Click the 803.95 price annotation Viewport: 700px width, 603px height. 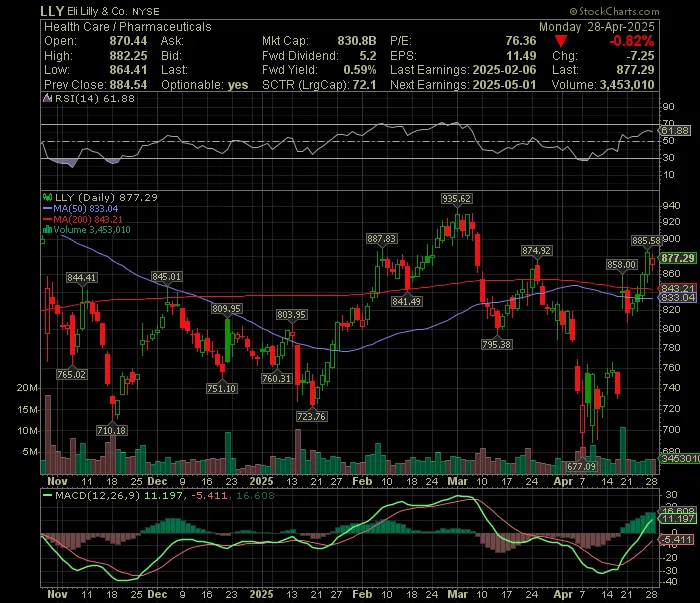click(292, 315)
